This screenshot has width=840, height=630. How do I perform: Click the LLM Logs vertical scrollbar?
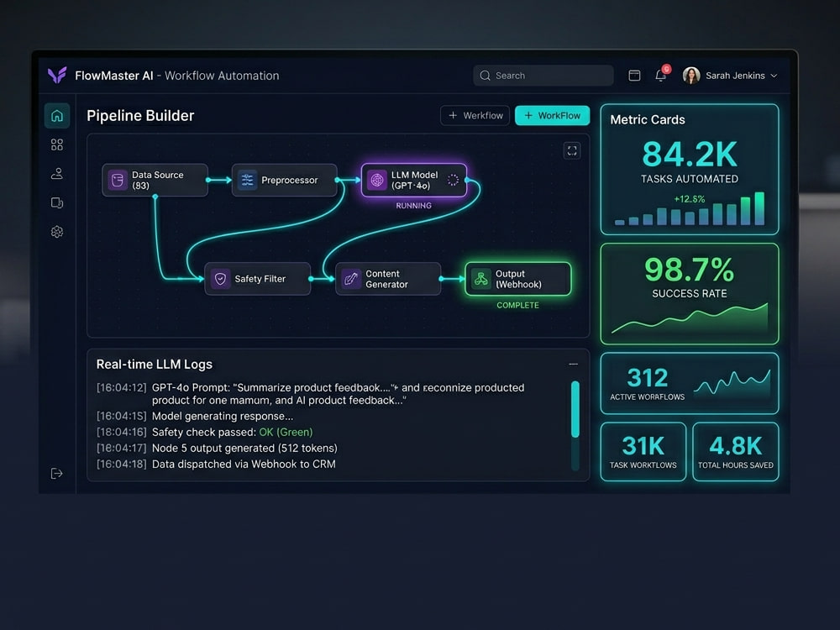[575, 425]
